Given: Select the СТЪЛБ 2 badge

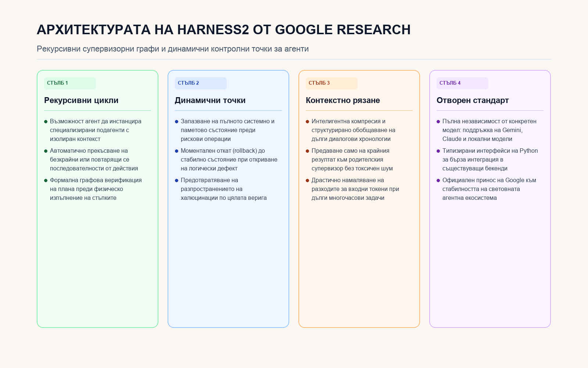Looking at the screenshot, I should click(x=201, y=83).
